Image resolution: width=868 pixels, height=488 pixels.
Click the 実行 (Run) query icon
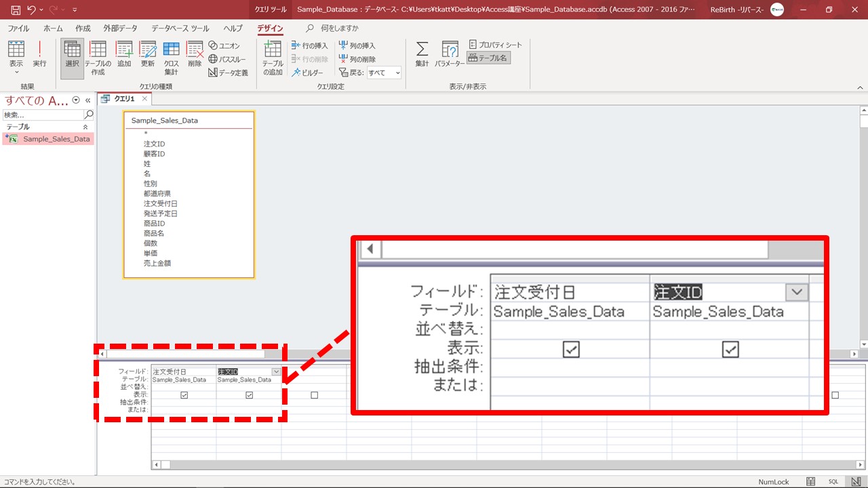(x=40, y=54)
